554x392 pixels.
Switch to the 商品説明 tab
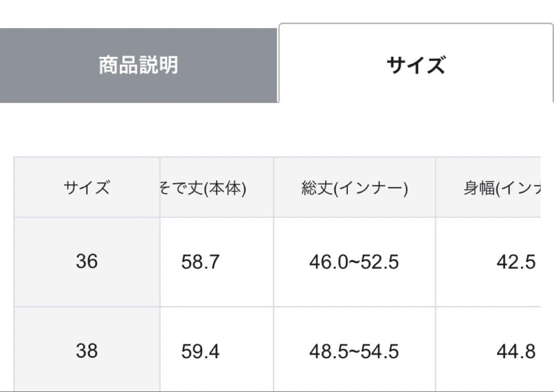pos(138,66)
